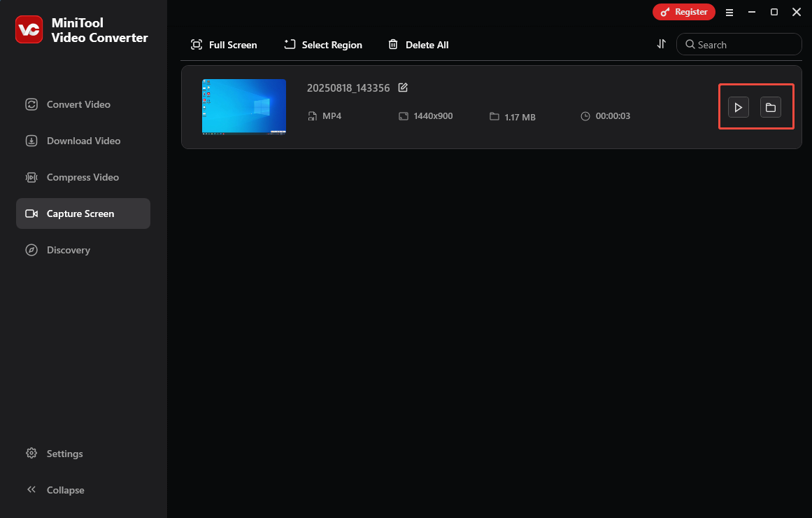Start a Full Screen recording
This screenshot has height=518, width=812.
click(x=223, y=44)
